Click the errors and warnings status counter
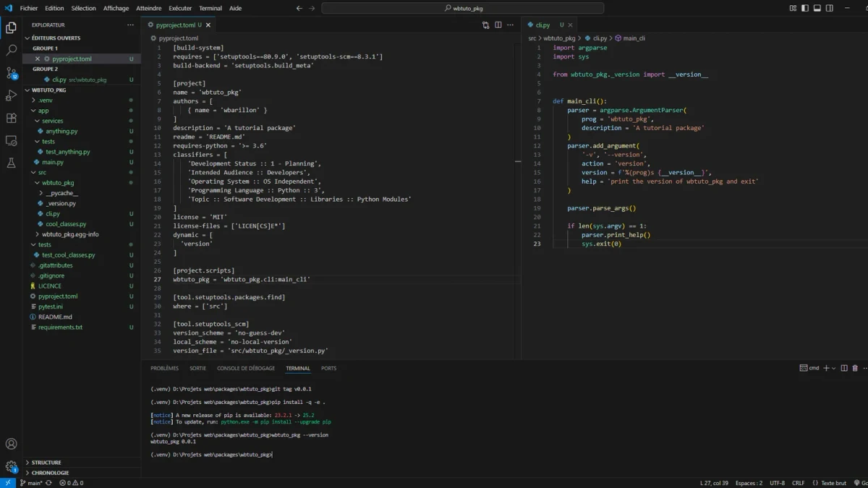868x488 pixels. (x=71, y=482)
